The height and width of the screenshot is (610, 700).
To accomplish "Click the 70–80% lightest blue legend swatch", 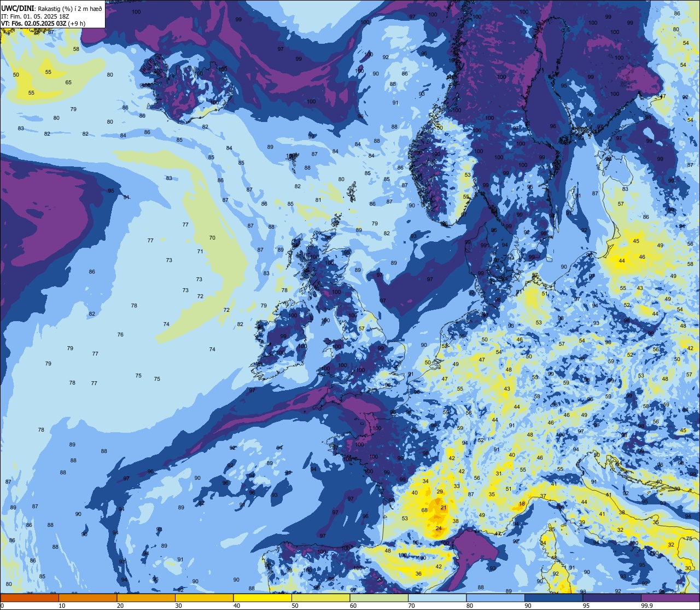I will [x=437, y=598].
